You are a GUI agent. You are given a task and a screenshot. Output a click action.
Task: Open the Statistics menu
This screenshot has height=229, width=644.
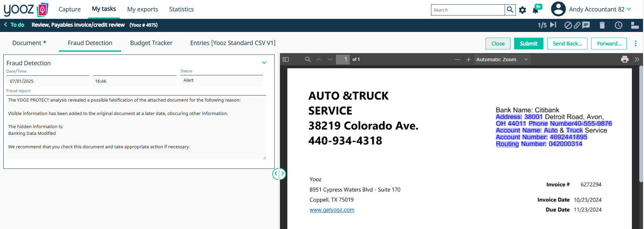pos(181,9)
